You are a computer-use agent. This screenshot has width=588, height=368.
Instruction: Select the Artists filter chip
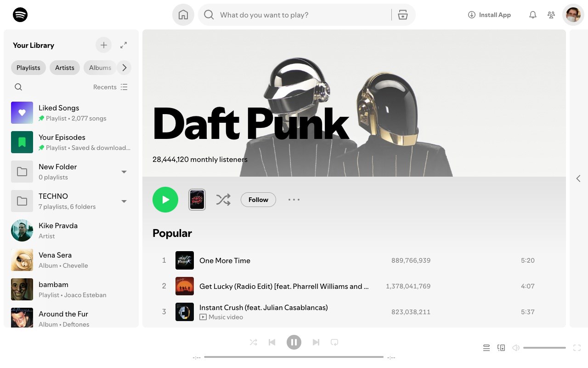point(65,68)
